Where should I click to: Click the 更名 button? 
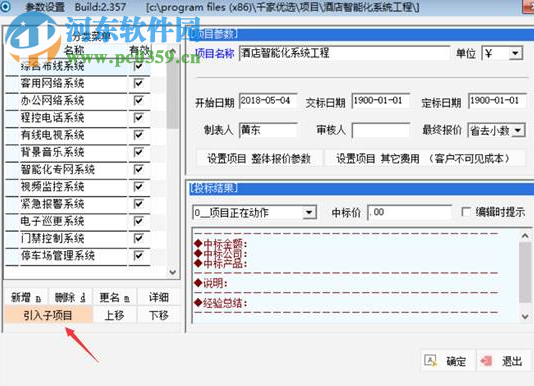[x=114, y=297]
